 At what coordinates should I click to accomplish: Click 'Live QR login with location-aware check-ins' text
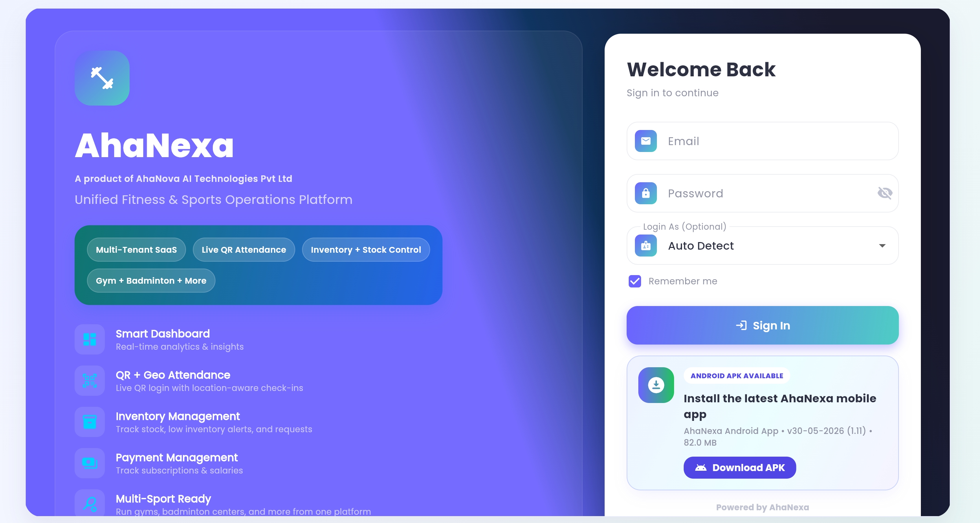(209, 388)
